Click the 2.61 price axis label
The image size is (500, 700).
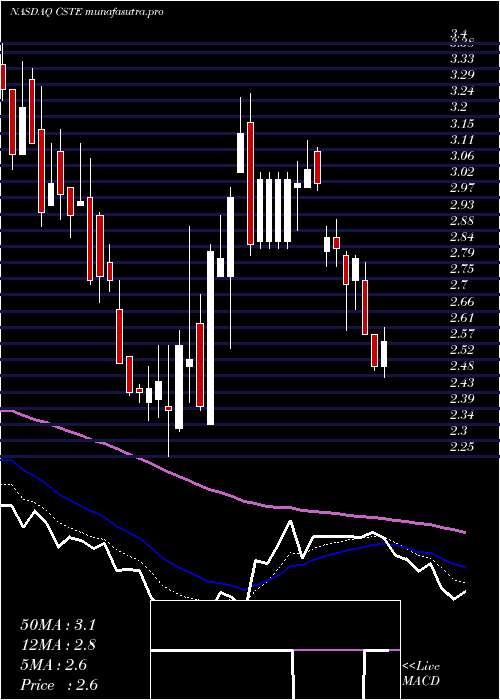coord(462,317)
